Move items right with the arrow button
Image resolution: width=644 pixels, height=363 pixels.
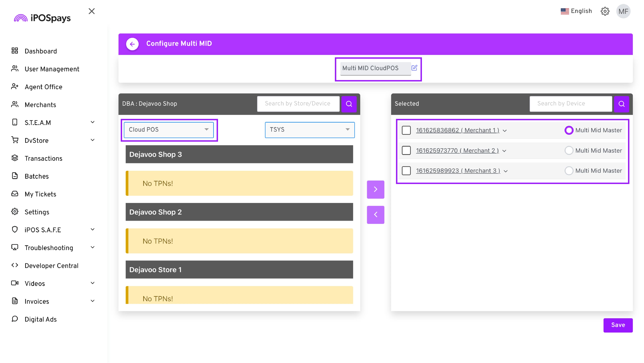tap(375, 189)
